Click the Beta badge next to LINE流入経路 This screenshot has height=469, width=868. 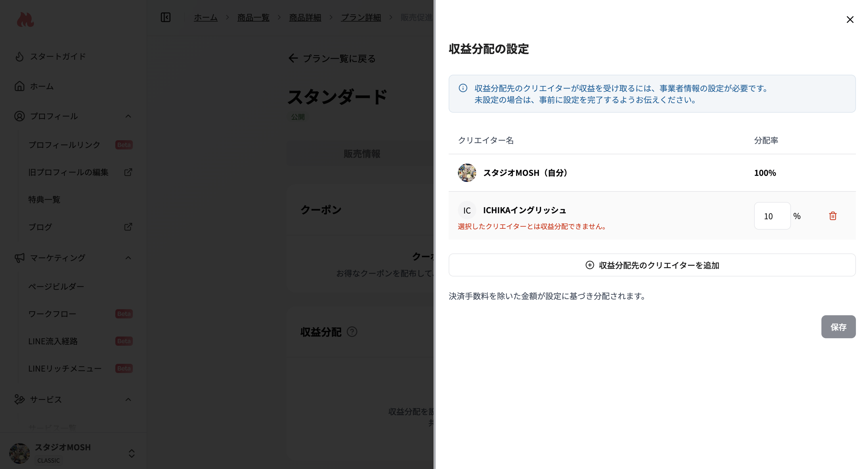tap(124, 341)
